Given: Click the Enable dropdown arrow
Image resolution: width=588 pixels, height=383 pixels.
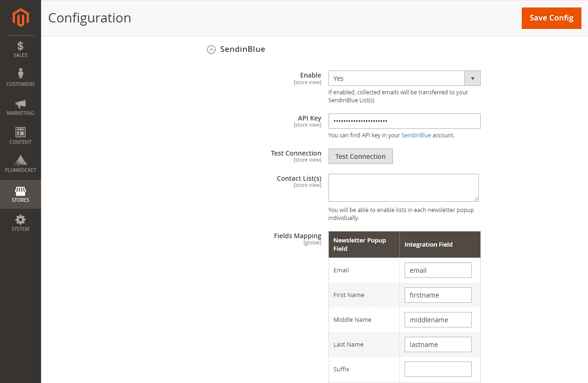Looking at the screenshot, I should pyautogui.click(x=472, y=78).
